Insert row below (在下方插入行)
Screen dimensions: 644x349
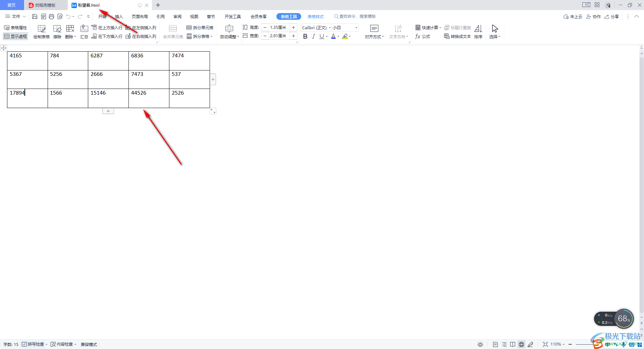click(107, 36)
